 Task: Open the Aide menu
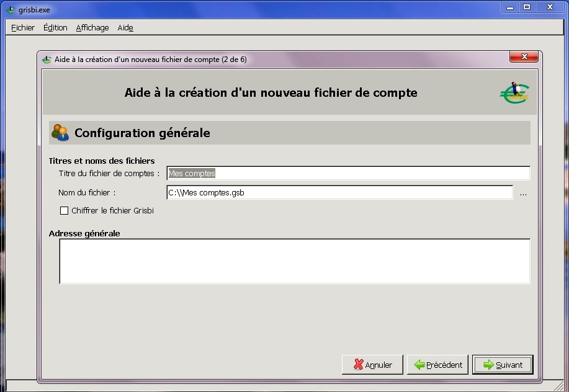[x=125, y=27]
